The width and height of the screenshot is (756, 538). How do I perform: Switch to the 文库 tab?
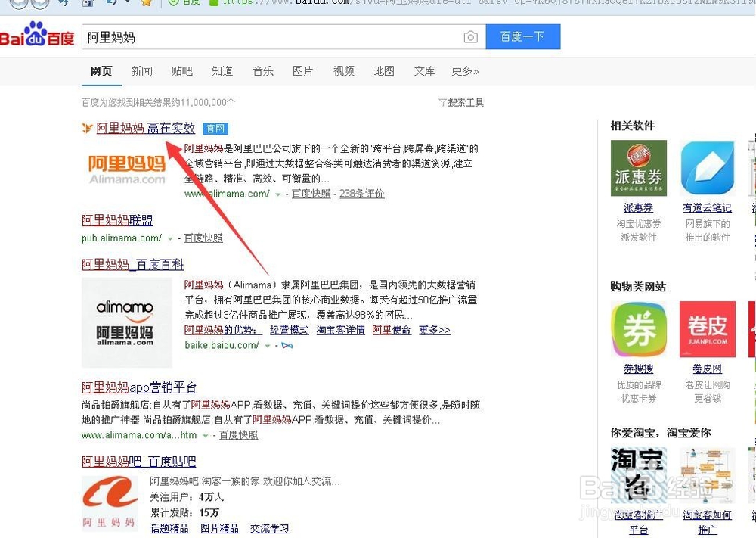[x=424, y=71]
